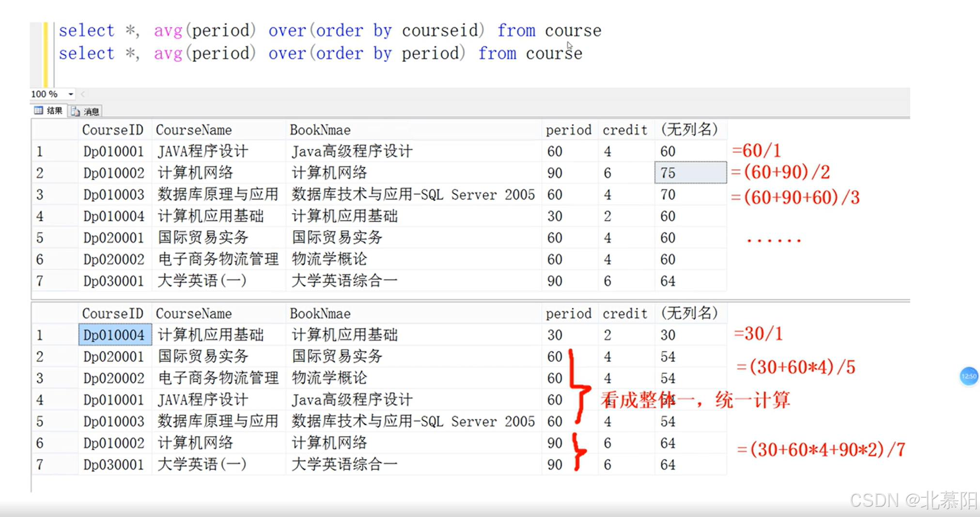Select Dp020002 in the row averaging 54
Screen dimensions: 980x517
[x=115, y=378]
